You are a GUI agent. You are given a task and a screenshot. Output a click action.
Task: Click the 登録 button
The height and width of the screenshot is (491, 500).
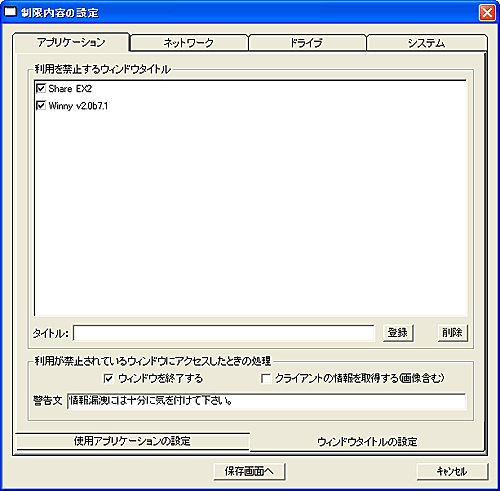click(x=398, y=332)
